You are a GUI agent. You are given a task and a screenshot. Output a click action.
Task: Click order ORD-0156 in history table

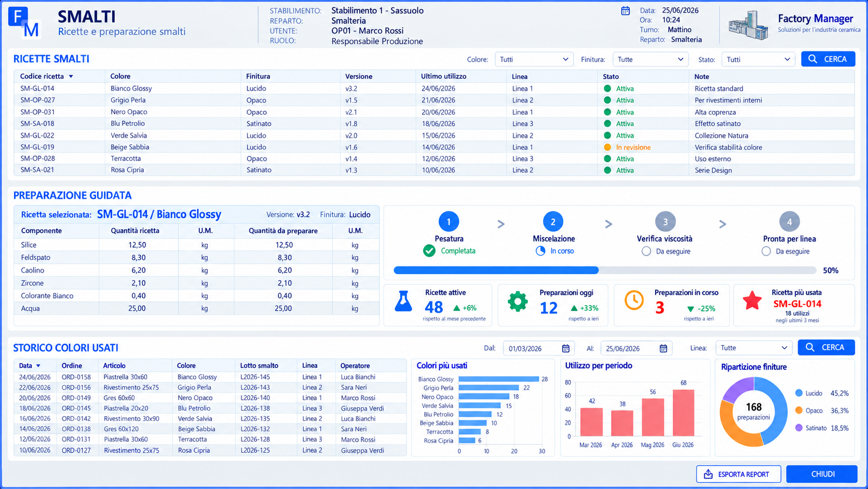(x=76, y=387)
